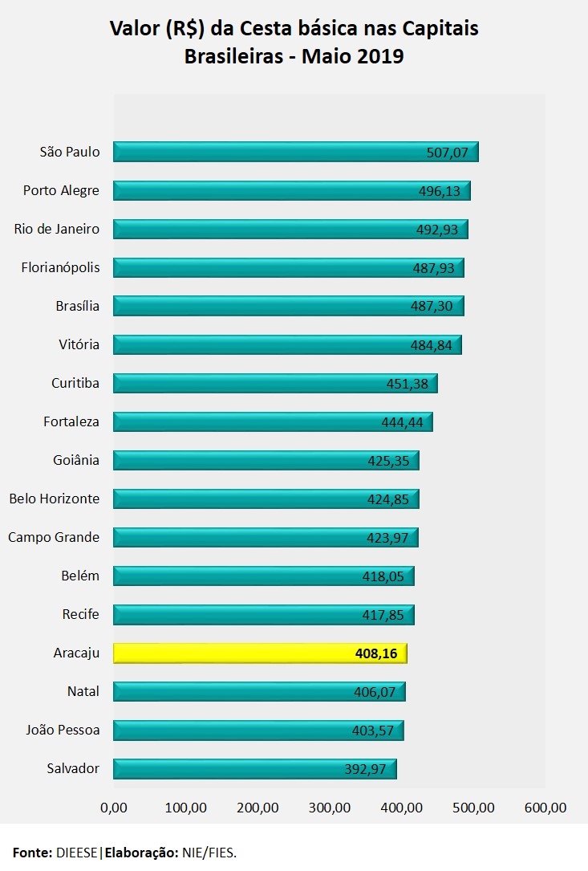Click the Brasília category label

[x=78, y=306]
